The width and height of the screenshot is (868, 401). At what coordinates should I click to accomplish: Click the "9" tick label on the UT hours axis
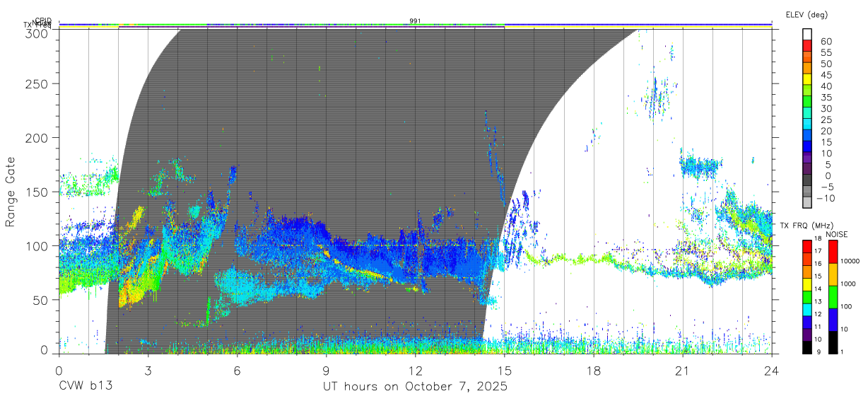click(326, 370)
